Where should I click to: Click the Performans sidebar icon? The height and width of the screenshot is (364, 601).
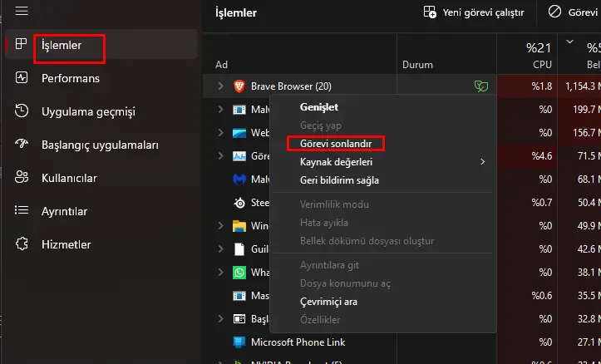pos(22,77)
